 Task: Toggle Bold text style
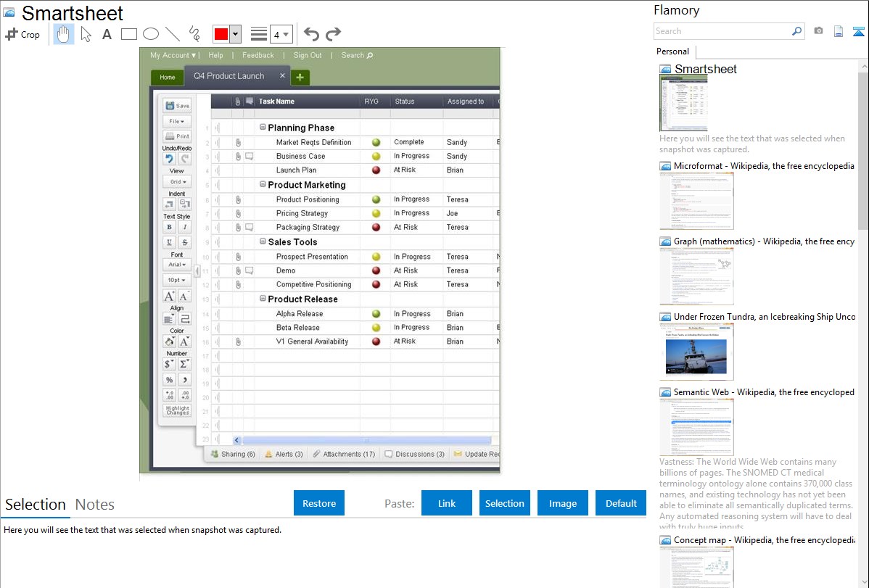click(170, 227)
